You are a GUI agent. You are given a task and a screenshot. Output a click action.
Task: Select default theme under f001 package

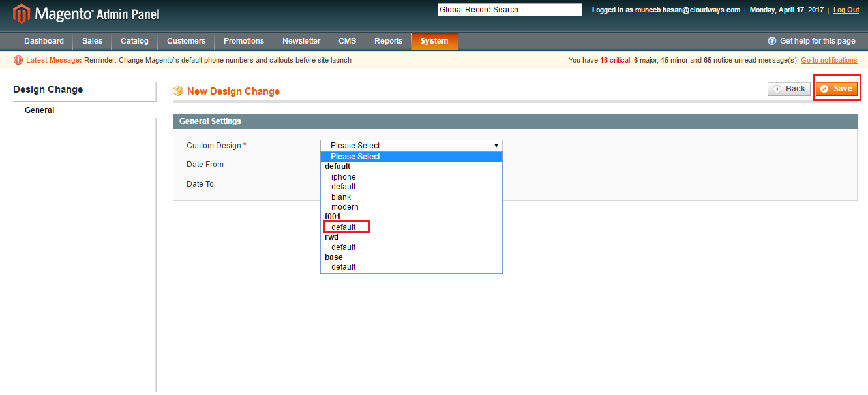point(343,227)
